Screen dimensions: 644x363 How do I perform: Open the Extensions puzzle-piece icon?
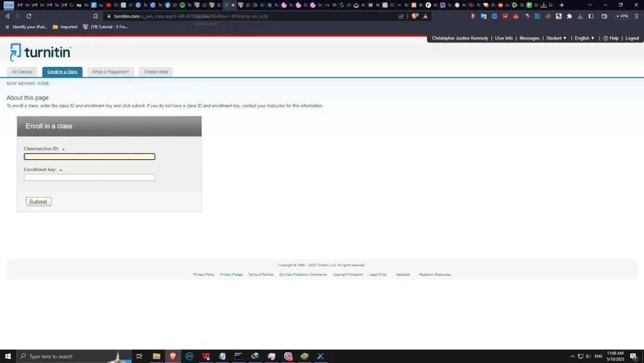tap(569, 16)
